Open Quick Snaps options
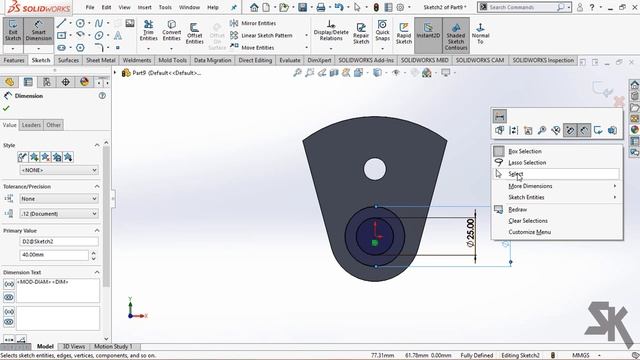 pos(382,31)
